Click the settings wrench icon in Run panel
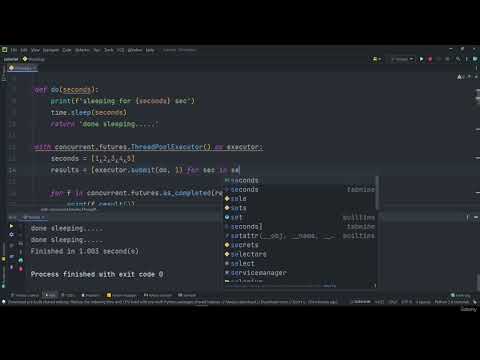 [11, 235]
